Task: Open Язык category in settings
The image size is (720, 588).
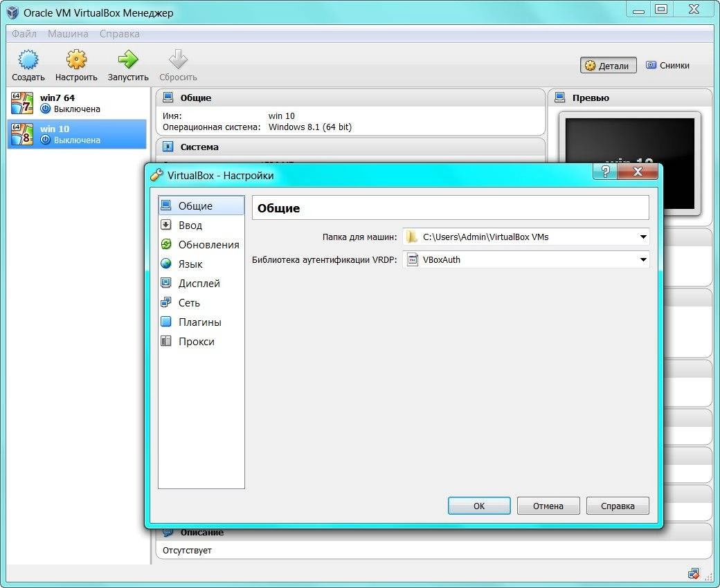Action: point(201,264)
